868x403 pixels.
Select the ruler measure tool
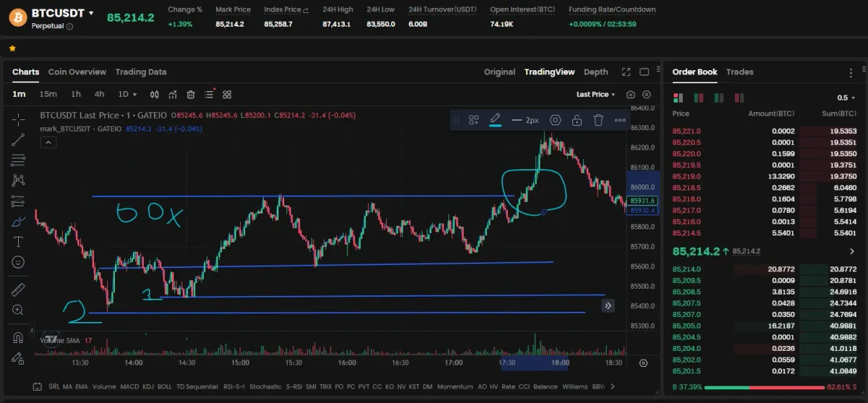coord(18,290)
